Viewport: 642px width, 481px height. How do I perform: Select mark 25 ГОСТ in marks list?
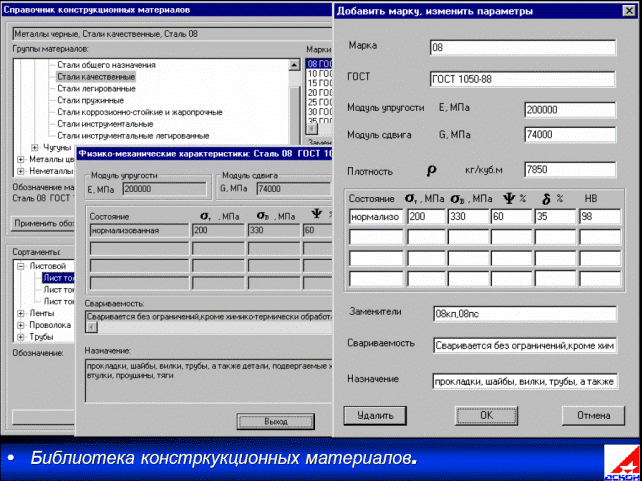coord(320,102)
